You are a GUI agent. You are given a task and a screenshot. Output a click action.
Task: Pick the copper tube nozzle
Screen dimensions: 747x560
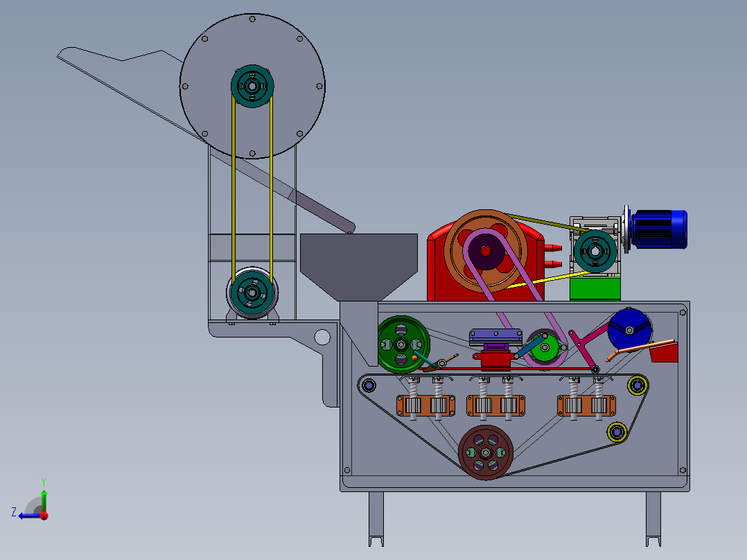click(x=640, y=349)
